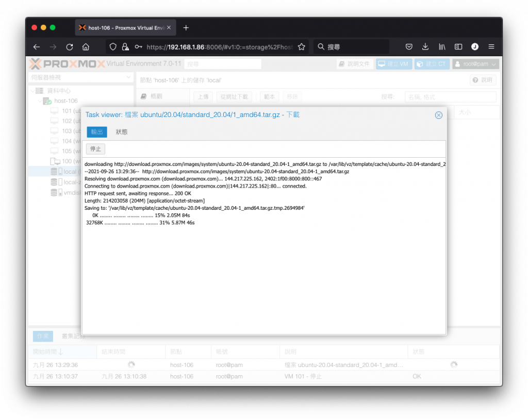528x420 pixels.
Task: Open the 說明文件 documentation button
Action: [x=355, y=64]
